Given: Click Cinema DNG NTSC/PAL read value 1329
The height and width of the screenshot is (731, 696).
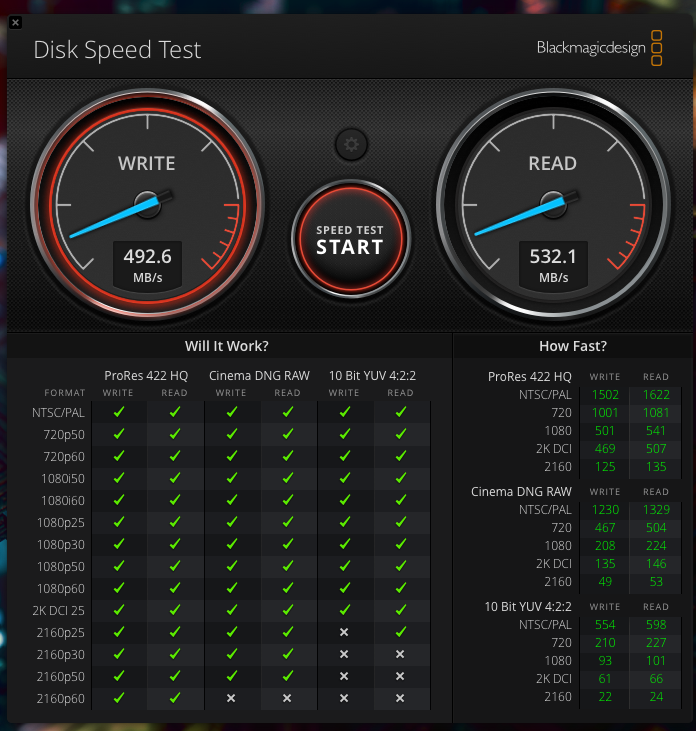Looking at the screenshot, I should (x=656, y=510).
